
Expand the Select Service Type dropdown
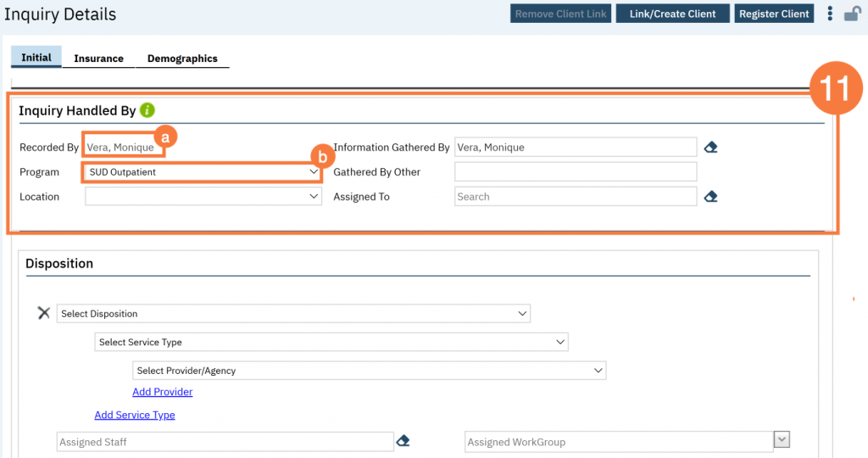tap(331, 342)
